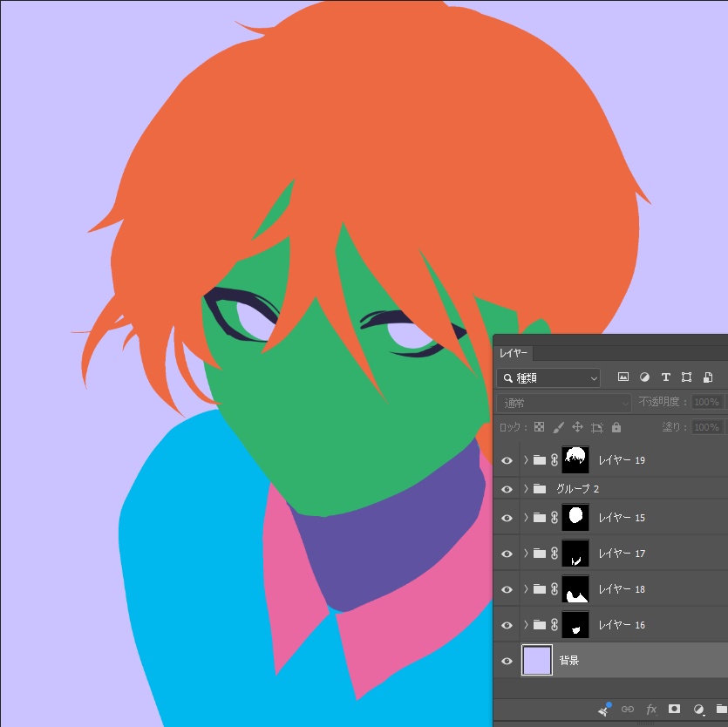Image resolution: width=728 pixels, height=727 pixels.
Task: Hide the 背景 background layer
Action: tap(507, 661)
